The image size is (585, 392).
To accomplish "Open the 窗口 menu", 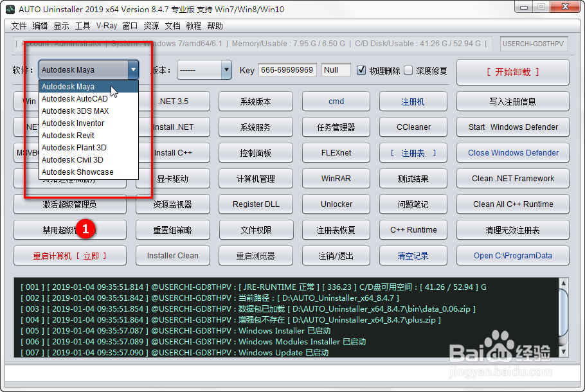I will click(130, 26).
